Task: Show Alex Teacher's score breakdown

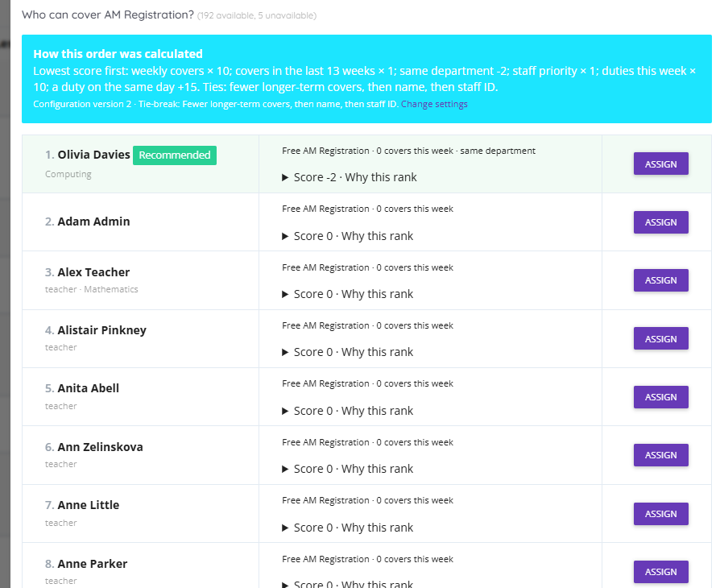Action: click(x=348, y=294)
